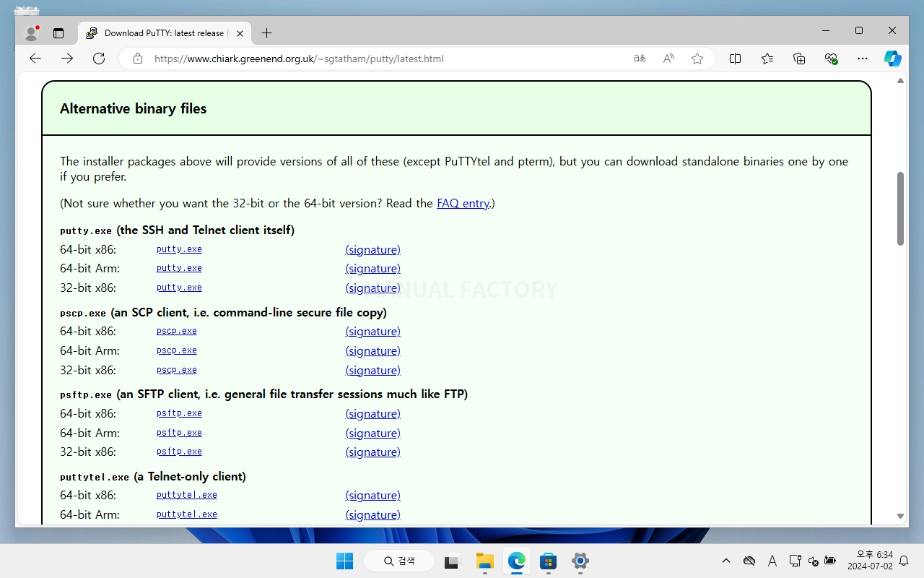Download 64-bit Arm psftp.exe
This screenshot has height=578, width=924.
point(179,433)
